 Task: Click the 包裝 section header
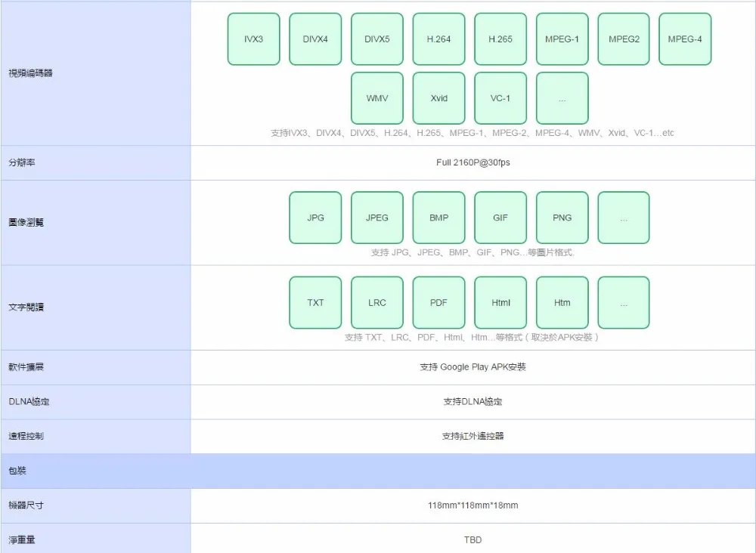point(378,471)
